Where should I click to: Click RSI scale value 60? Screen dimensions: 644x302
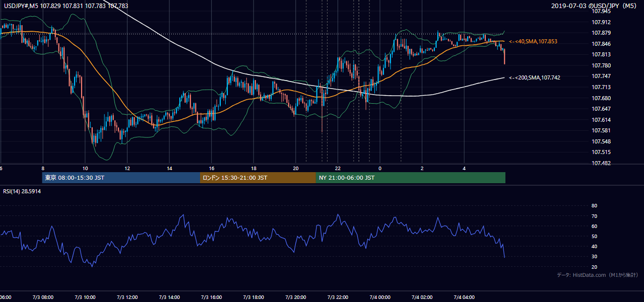pyautogui.click(x=594, y=226)
